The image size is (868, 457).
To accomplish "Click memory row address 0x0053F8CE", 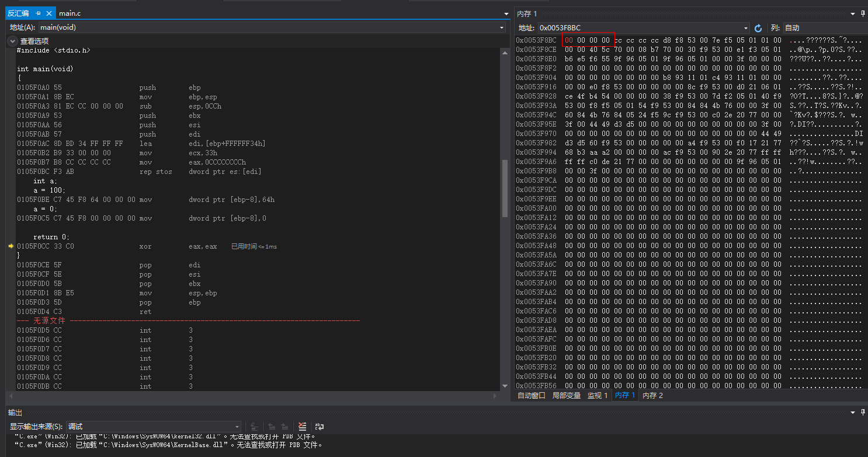I will [x=536, y=50].
